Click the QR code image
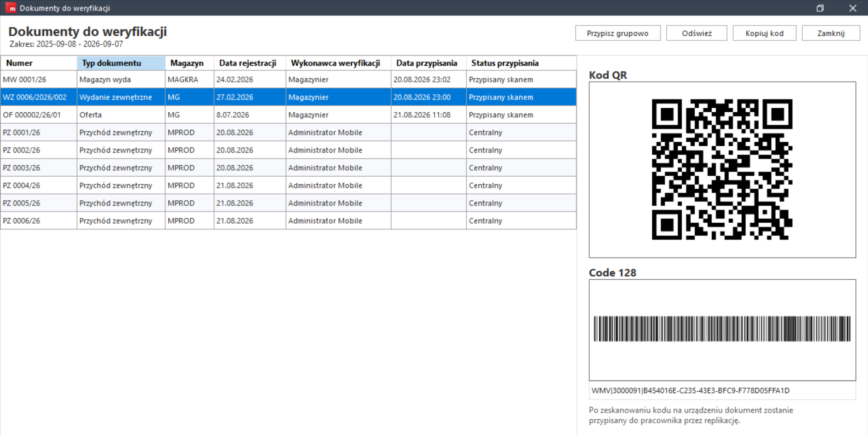 pyautogui.click(x=722, y=169)
